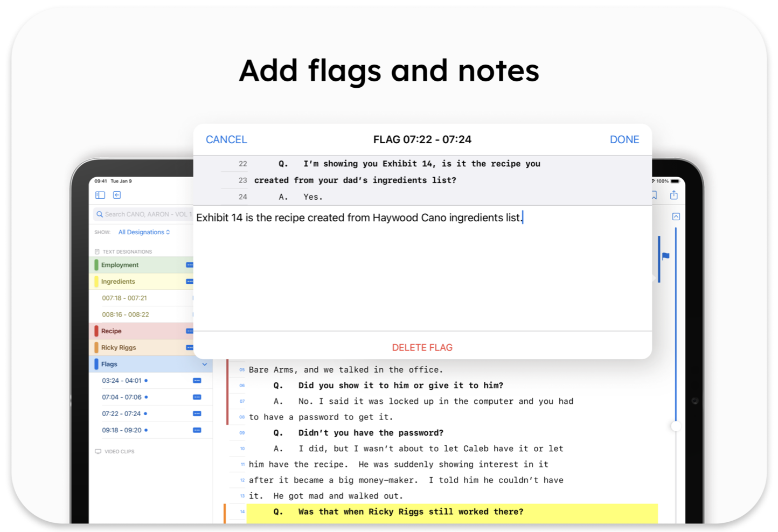This screenshot has width=778, height=532.
Task: Open options for 03:24 - 04:01 flag
Action: click(197, 381)
